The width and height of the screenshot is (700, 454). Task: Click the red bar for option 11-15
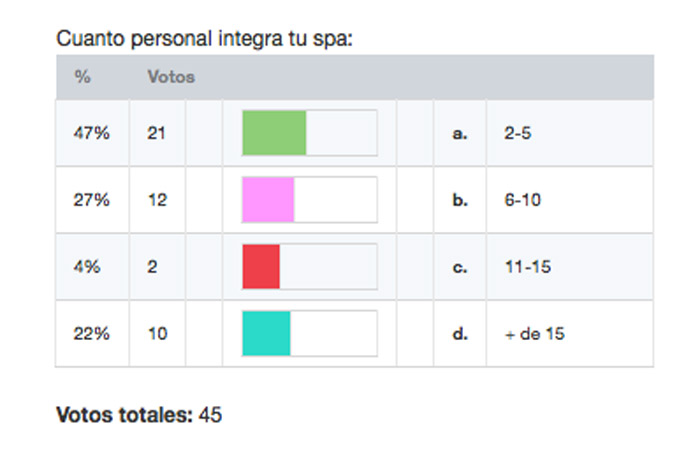pos(261,267)
